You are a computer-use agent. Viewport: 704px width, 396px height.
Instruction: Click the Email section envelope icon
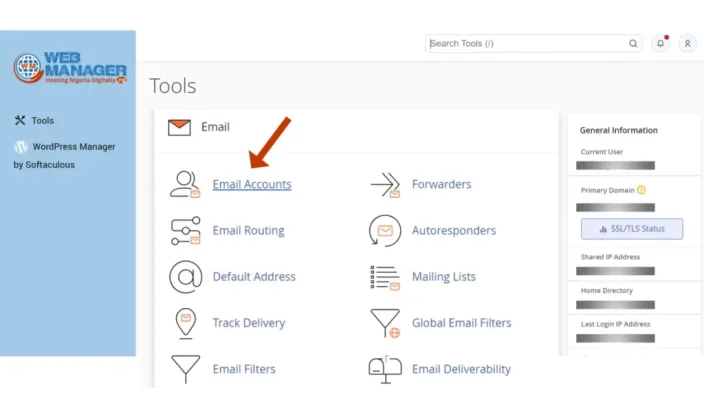(179, 128)
